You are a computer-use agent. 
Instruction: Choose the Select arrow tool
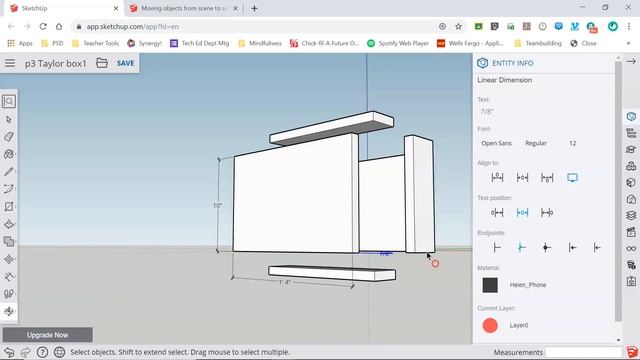[x=9, y=119]
